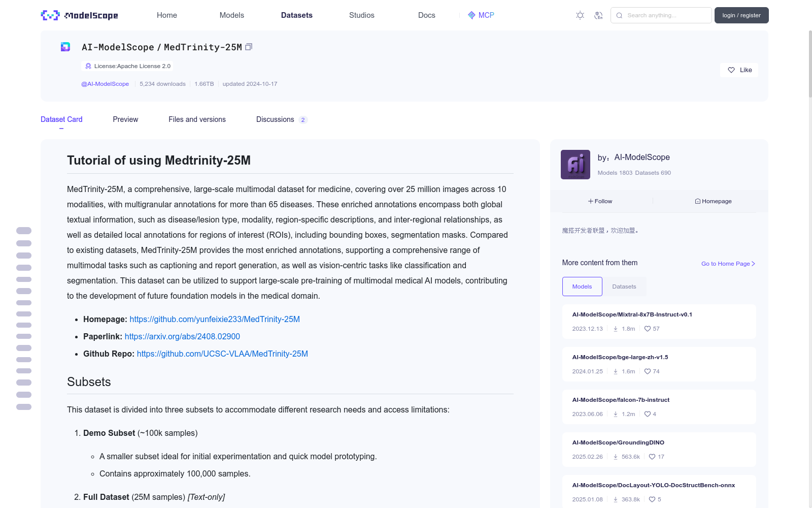This screenshot has width=812, height=508.
Task: Click the AI-ModelScope purple Ai thumbnail
Action: click(576, 165)
